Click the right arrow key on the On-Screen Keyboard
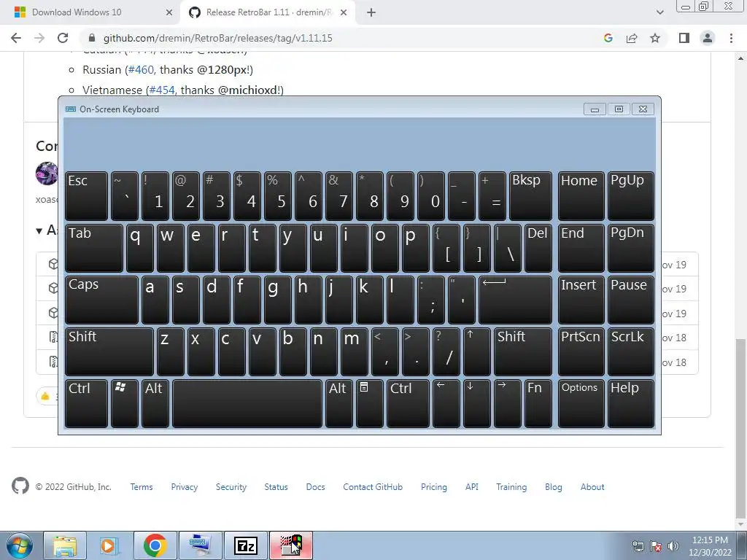Image resolution: width=747 pixels, height=560 pixels. (x=508, y=403)
